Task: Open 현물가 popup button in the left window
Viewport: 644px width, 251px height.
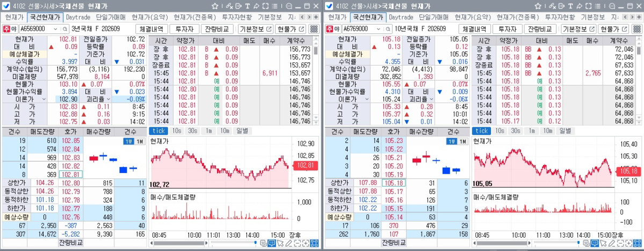Action: point(291,29)
